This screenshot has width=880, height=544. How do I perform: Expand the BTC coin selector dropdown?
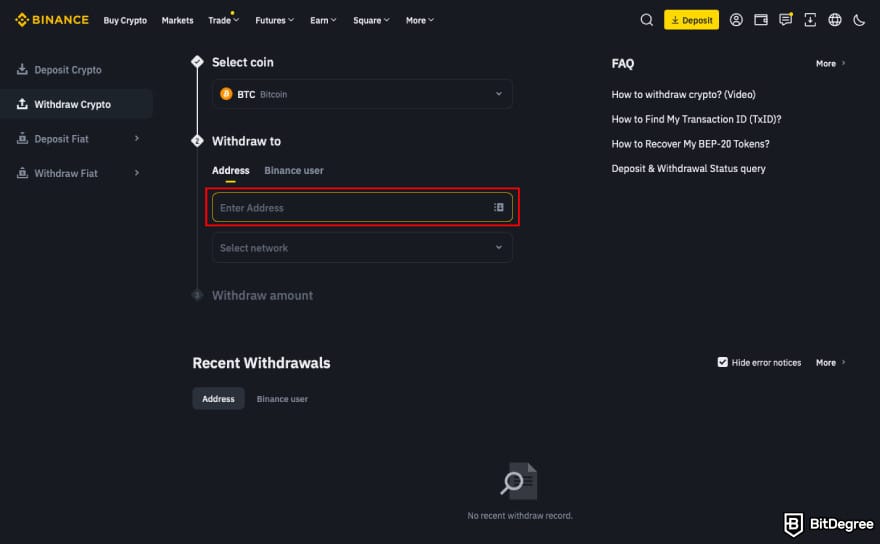click(x=362, y=94)
